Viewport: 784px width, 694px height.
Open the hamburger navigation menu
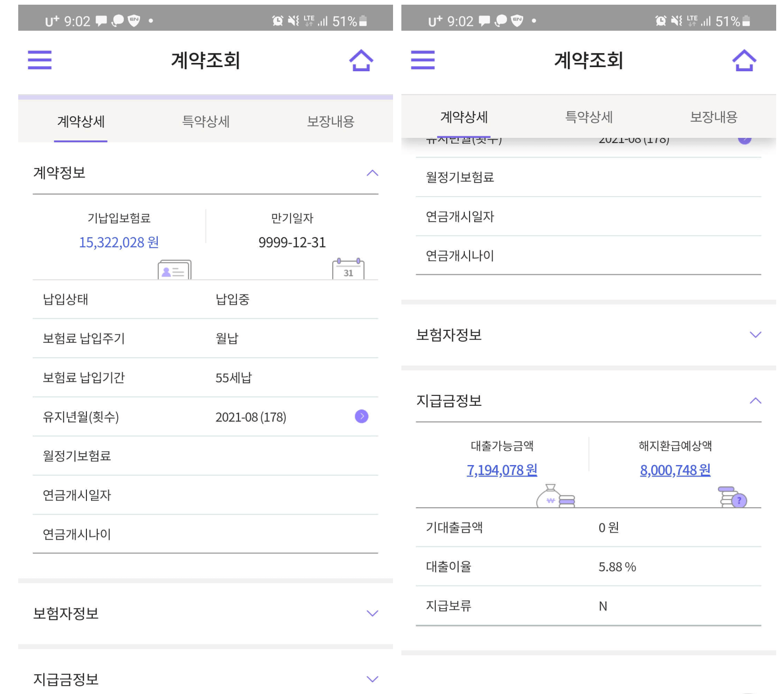39,60
